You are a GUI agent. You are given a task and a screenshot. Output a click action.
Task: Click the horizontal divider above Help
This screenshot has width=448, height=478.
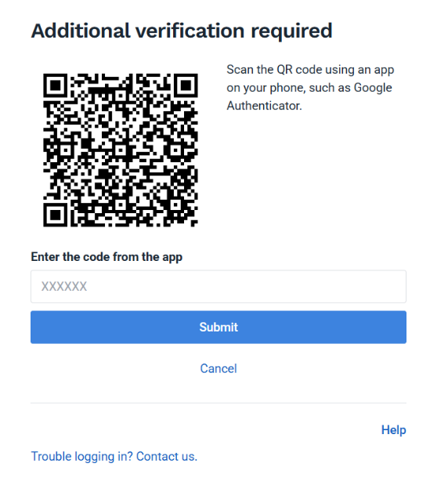click(x=219, y=403)
